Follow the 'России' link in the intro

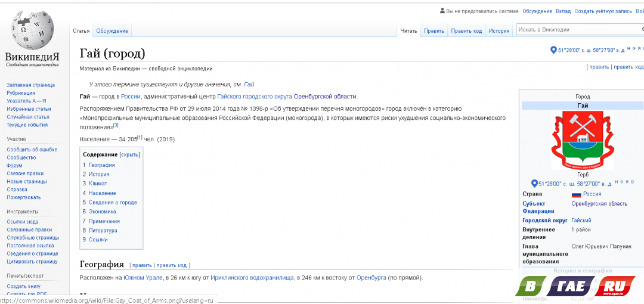pos(131,97)
